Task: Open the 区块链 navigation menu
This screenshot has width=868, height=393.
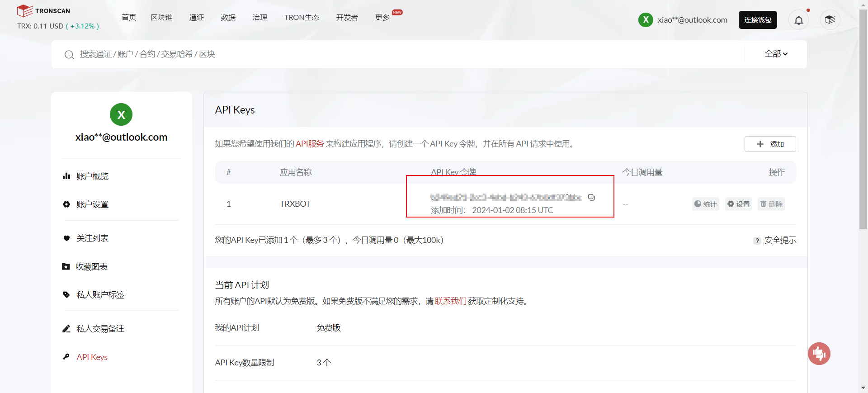Action: coord(161,17)
